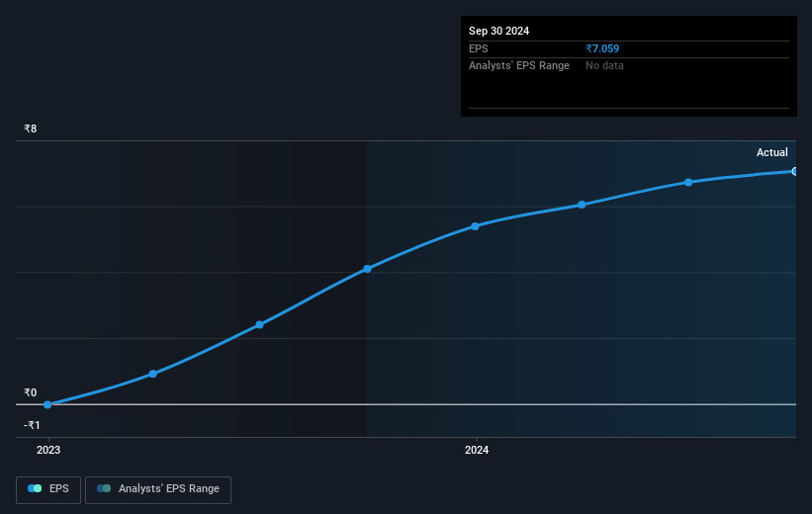Click the 'No data' analysts range value

pos(604,66)
